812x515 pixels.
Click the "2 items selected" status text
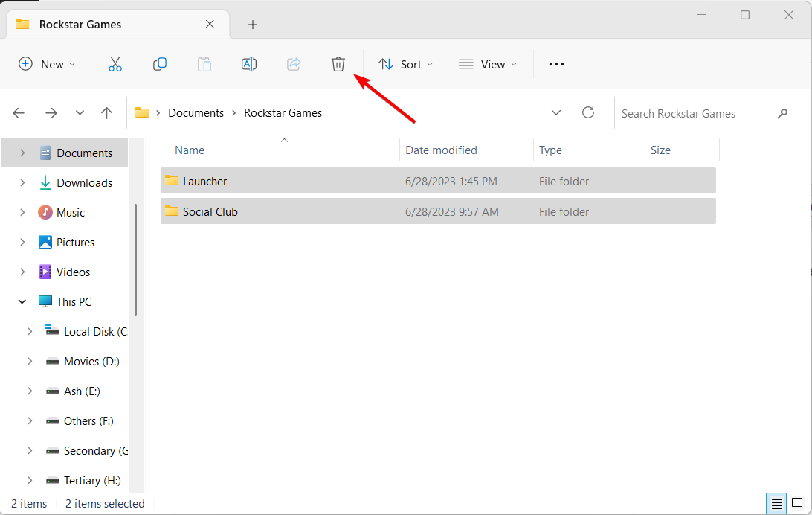[105, 504]
